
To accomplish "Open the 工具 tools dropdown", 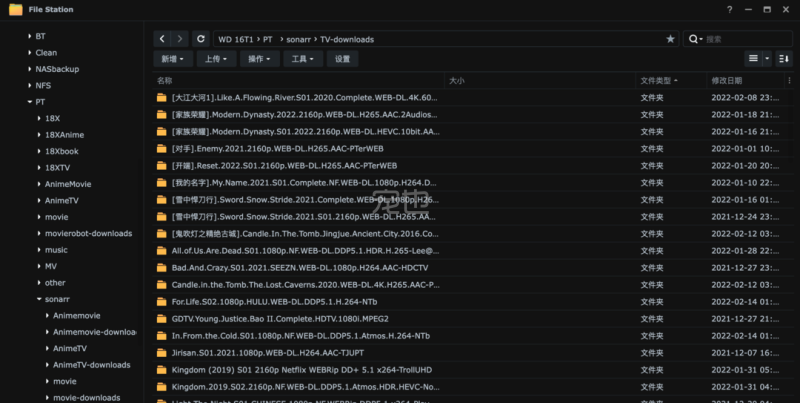I will click(x=303, y=59).
